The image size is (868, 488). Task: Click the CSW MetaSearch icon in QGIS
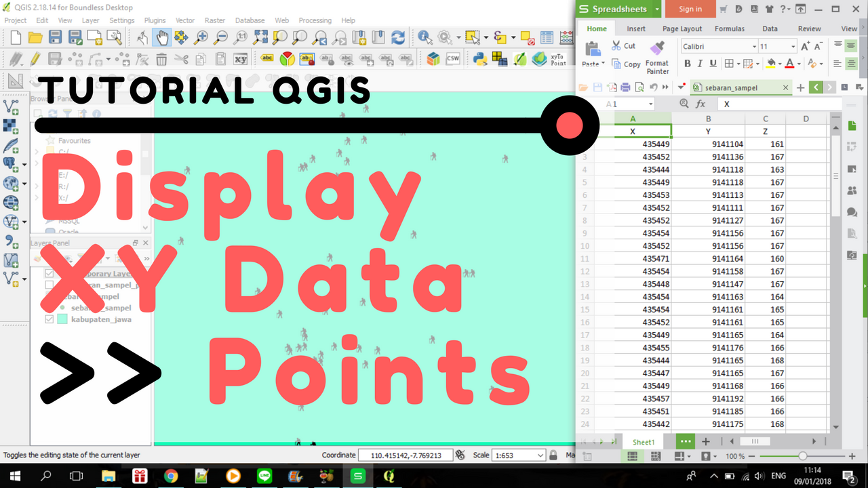[452, 59]
